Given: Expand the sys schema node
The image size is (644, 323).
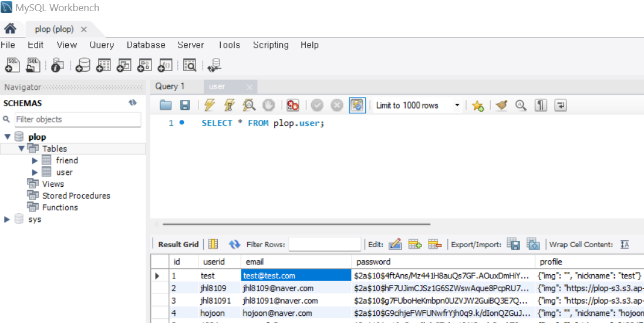Looking at the screenshot, I should pos(7,220).
